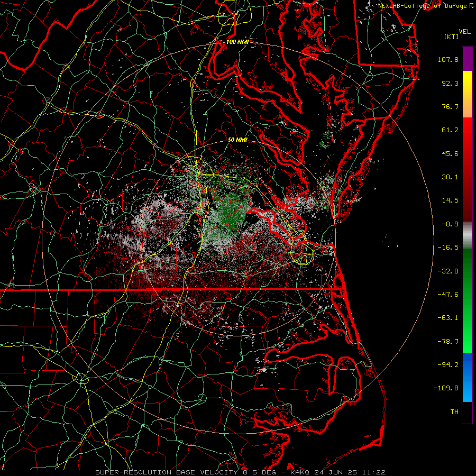
Task: Click the -16.5 scale value
Action: coord(448,248)
